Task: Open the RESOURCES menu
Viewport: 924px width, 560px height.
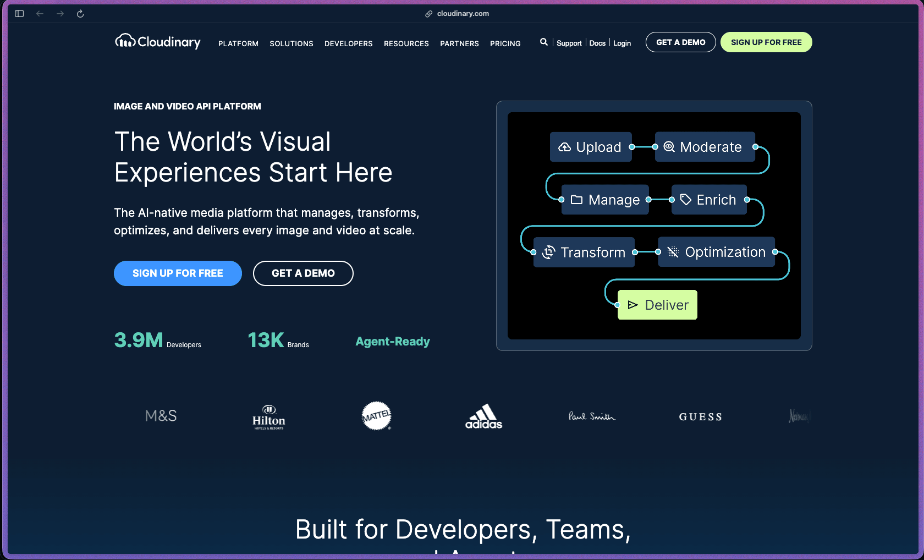Action: click(x=406, y=43)
